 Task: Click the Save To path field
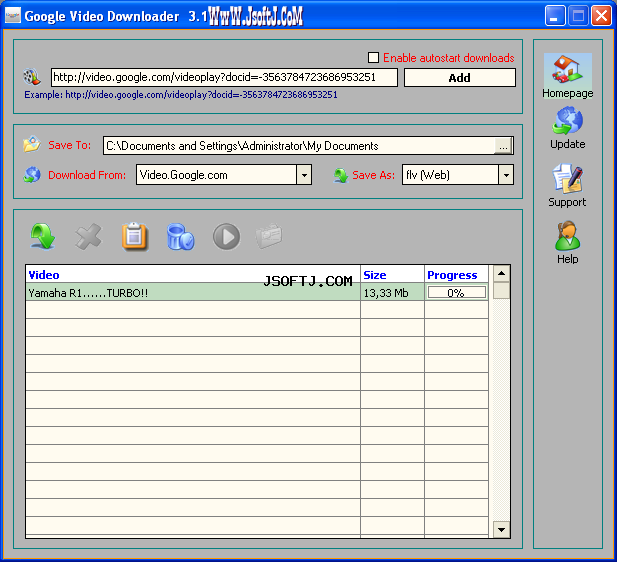tap(299, 146)
